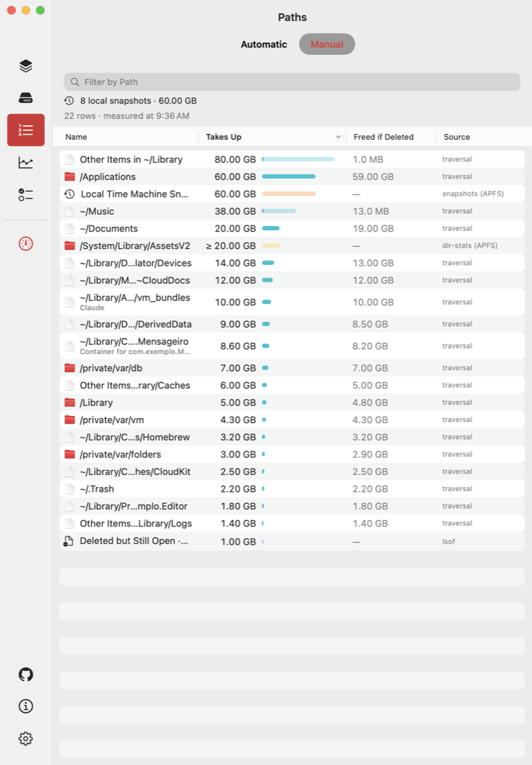Viewport: 532px width, 765px height.
Task: Select the ~/Library/D.../DerivedData row
Action: pyautogui.click(x=292, y=324)
